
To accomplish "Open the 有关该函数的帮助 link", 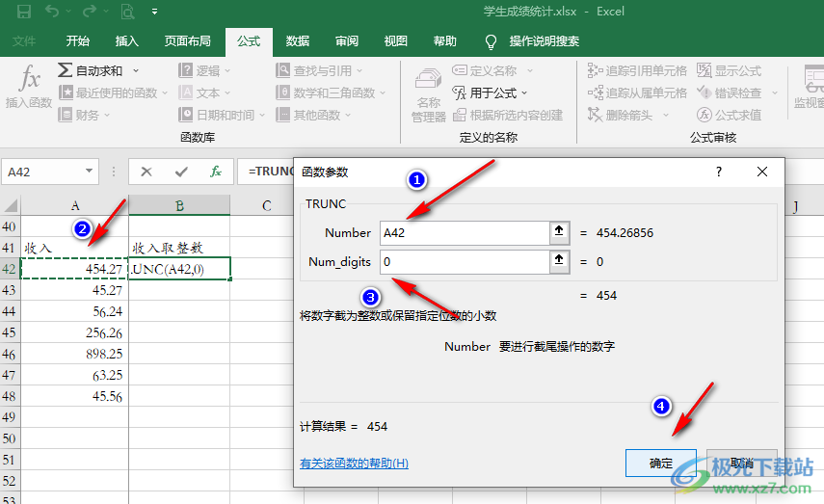I will 354,463.
